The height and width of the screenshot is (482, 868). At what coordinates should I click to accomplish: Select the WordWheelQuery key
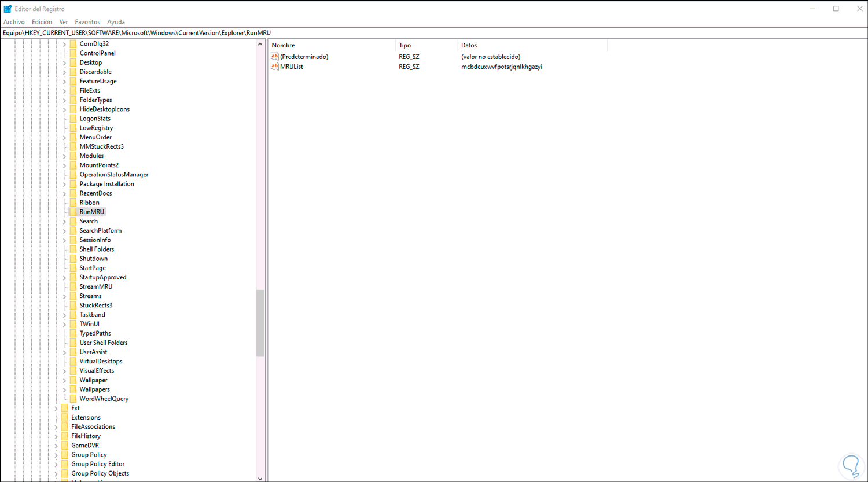[104, 398]
